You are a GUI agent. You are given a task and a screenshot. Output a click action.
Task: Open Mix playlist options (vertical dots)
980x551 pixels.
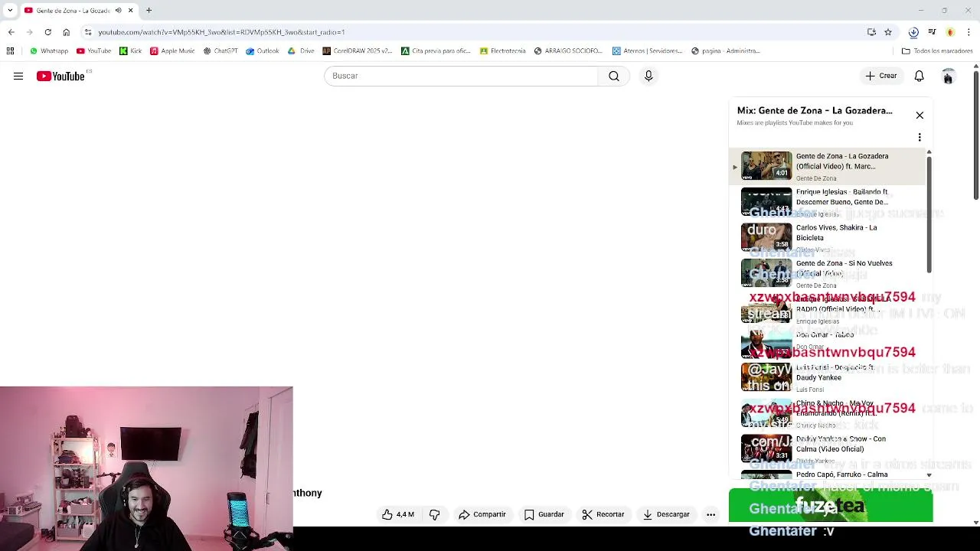pyautogui.click(x=920, y=137)
